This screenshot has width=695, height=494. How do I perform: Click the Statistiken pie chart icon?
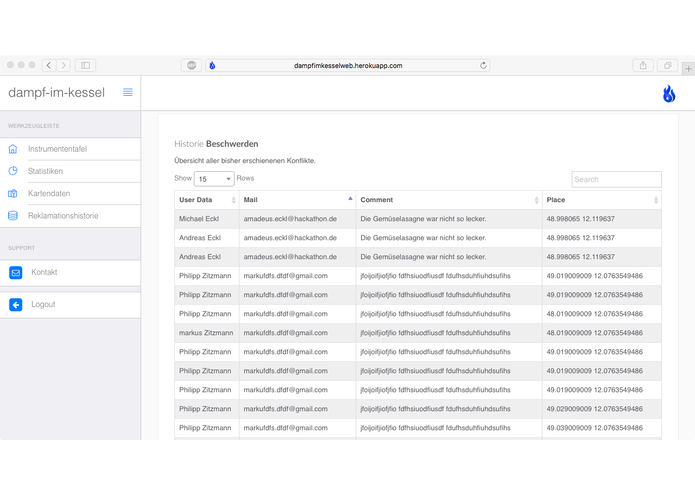tap(13, 171)
